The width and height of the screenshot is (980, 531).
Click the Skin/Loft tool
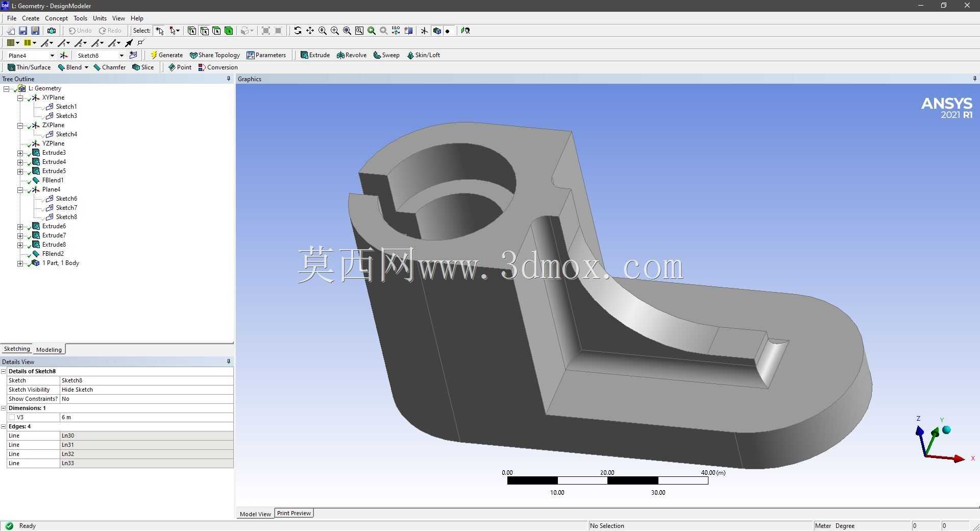pos(423,55)
